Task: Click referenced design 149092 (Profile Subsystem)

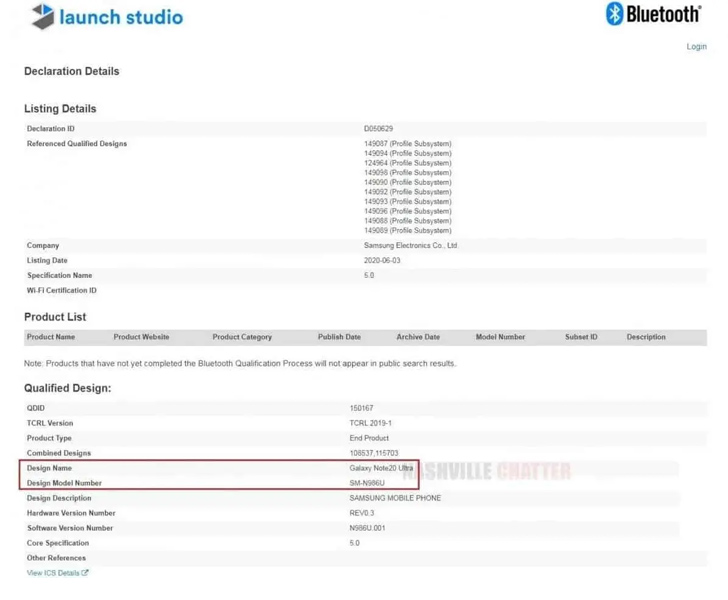Action: [407, 192]
